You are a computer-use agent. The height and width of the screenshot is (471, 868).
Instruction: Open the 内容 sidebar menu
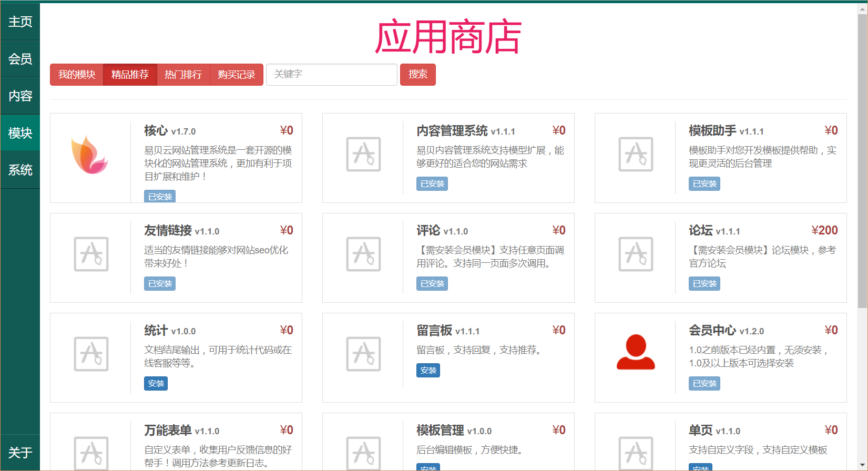20,96
